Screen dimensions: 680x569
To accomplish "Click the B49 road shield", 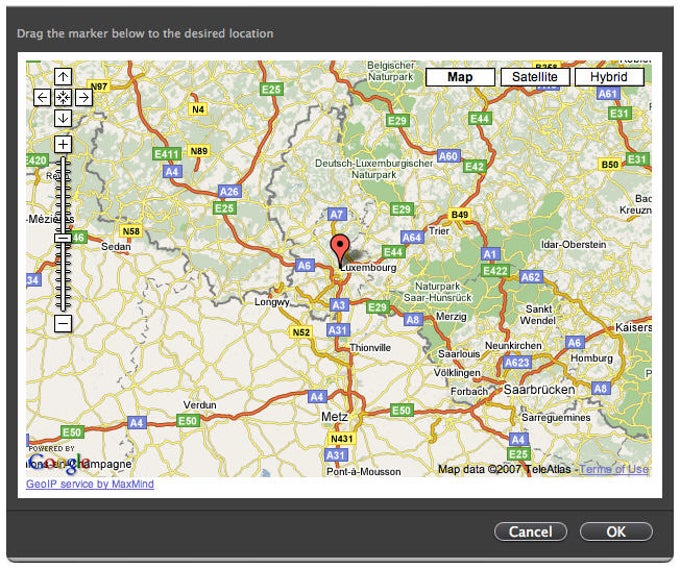I will (x=459, y=215).
